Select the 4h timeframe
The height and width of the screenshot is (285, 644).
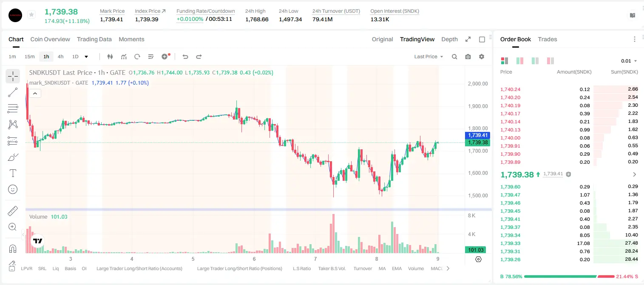(x=60, y=57)
